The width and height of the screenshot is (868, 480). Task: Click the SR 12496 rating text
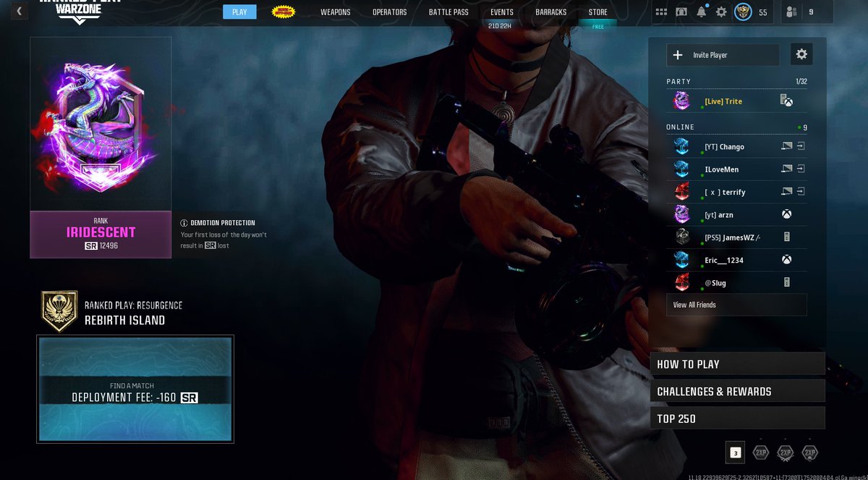point(101,246)
